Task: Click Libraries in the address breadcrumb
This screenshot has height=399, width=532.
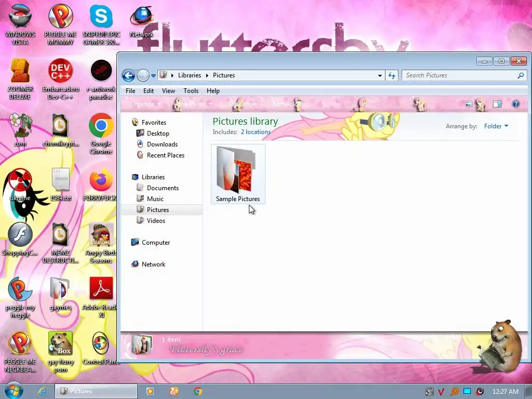Action: point(189,75)
